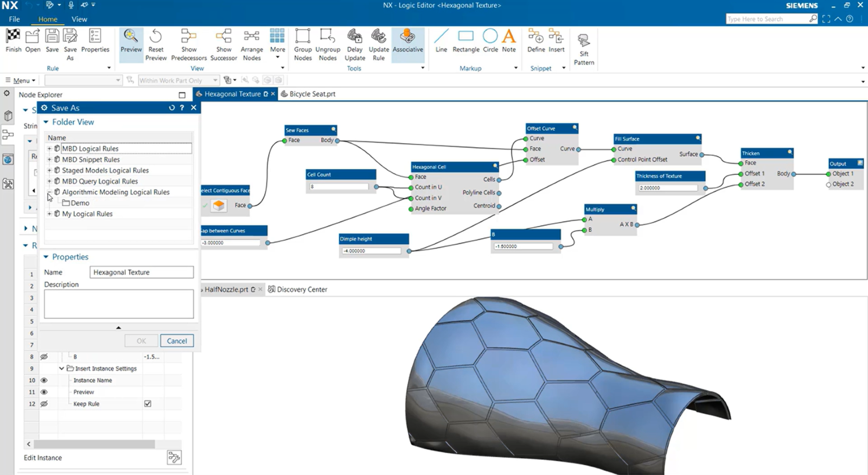Click the Sift Pattern icon
Viewport: 868px width, 475px height.
pyautogui.click(x=584, y=41)
